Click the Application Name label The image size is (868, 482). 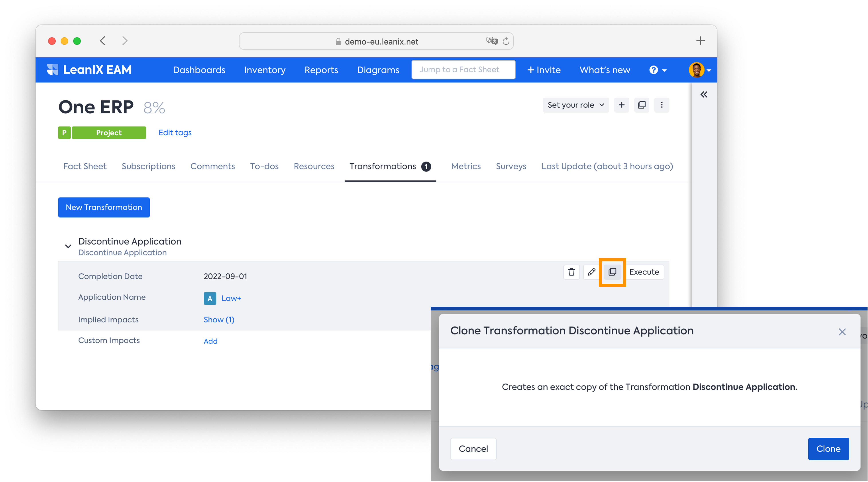112,297
